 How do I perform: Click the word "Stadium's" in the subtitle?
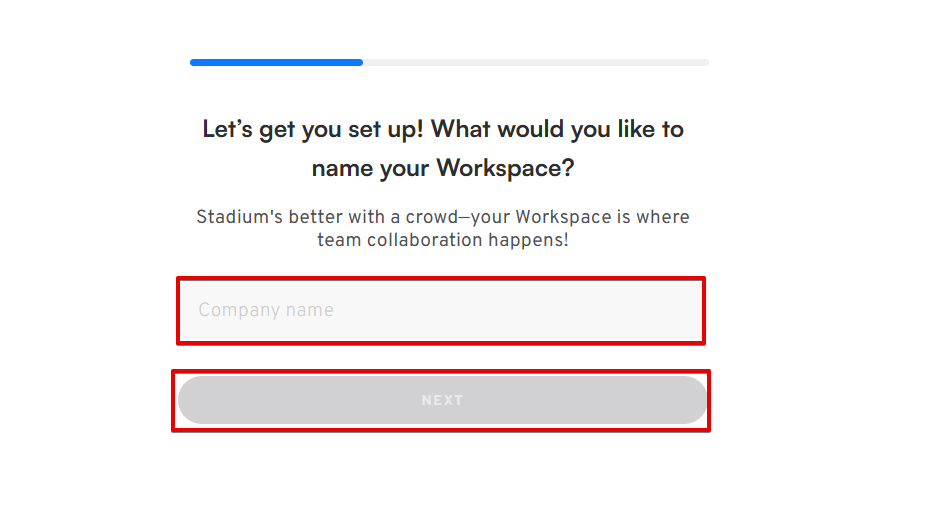[238, 217]
